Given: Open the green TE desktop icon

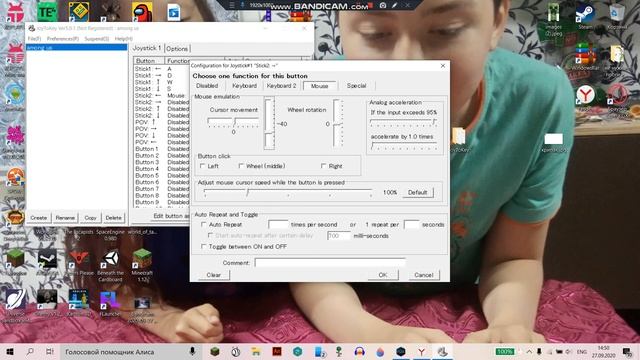Looking at the screenshot, I should pos(47,11).
